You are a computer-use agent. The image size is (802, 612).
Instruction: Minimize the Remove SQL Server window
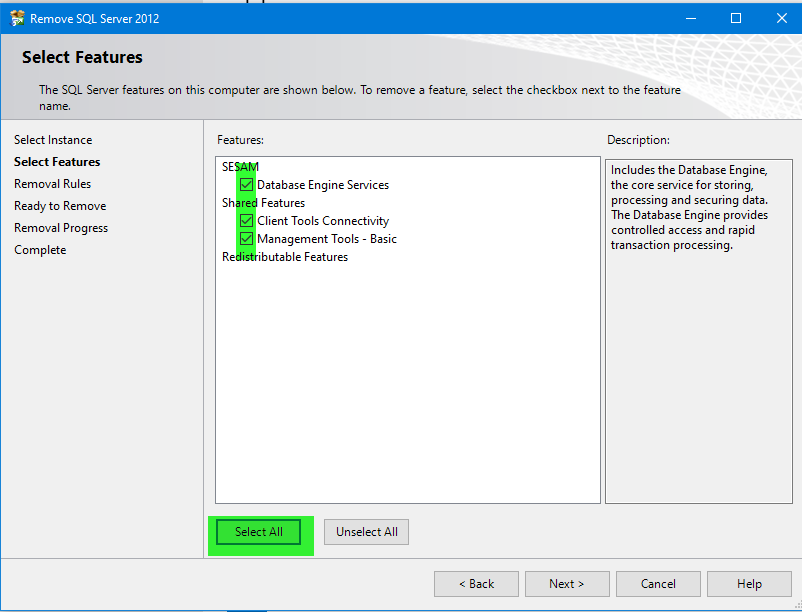tap(691, 18)
